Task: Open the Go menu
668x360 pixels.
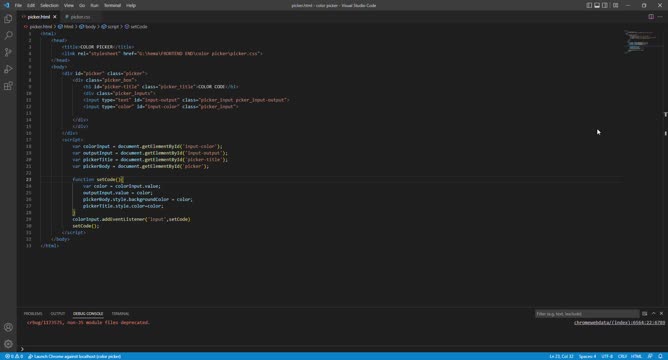Action: 82,6
